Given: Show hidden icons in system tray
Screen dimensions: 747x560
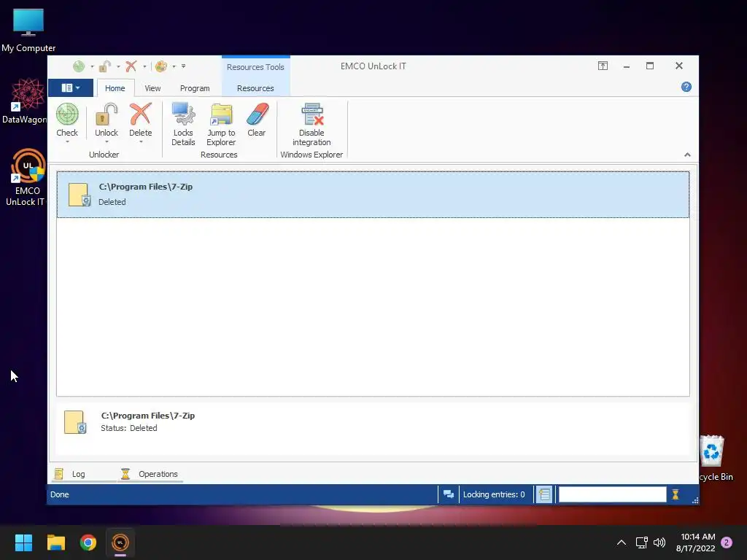Looking at the screenshot, I should pos(622,542).
